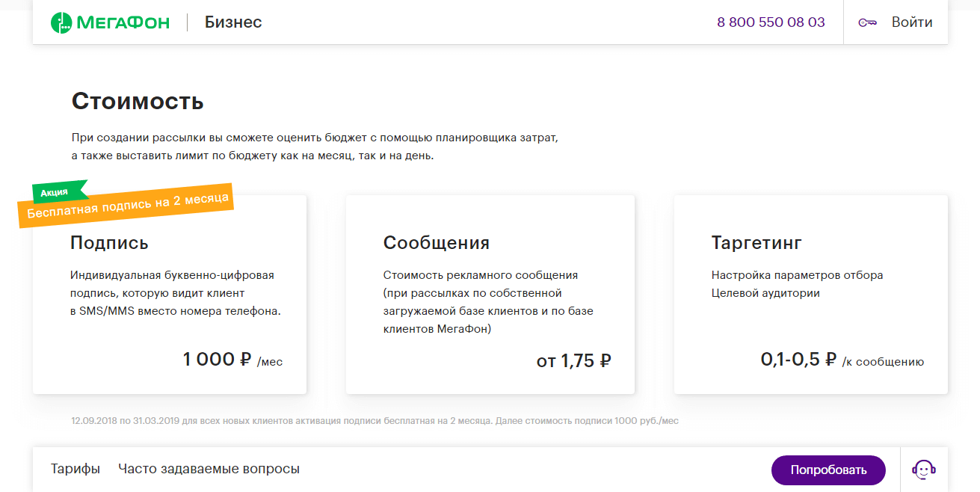This screenshot has height=492, width=980.
Task: Click the key icon beside Войти
Action: click(867, 22)
